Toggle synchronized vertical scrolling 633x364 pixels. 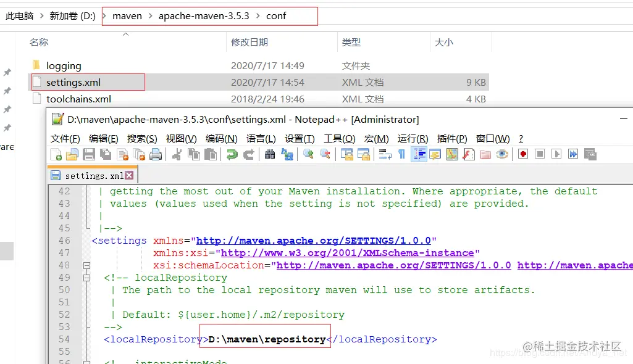[347, 154]
